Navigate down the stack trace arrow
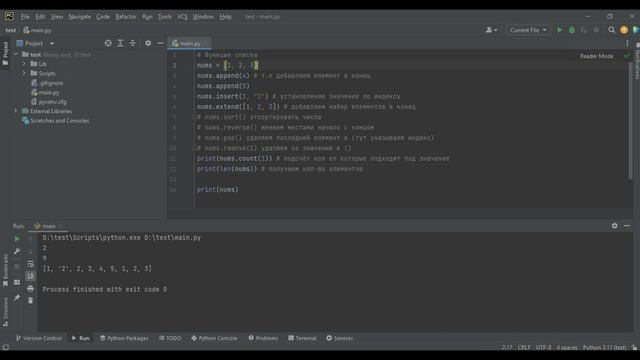The image size is (640, 360). (31, 251)
